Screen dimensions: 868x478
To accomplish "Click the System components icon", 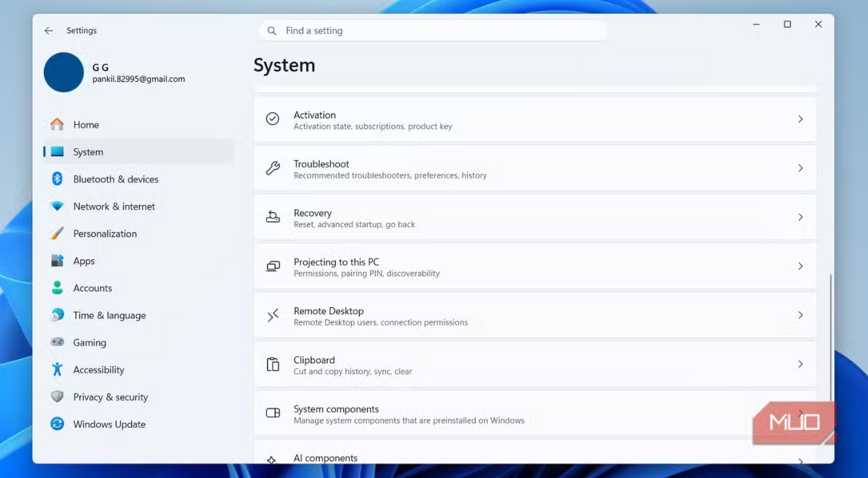I will pyautogui.click(x=273, y=413).
